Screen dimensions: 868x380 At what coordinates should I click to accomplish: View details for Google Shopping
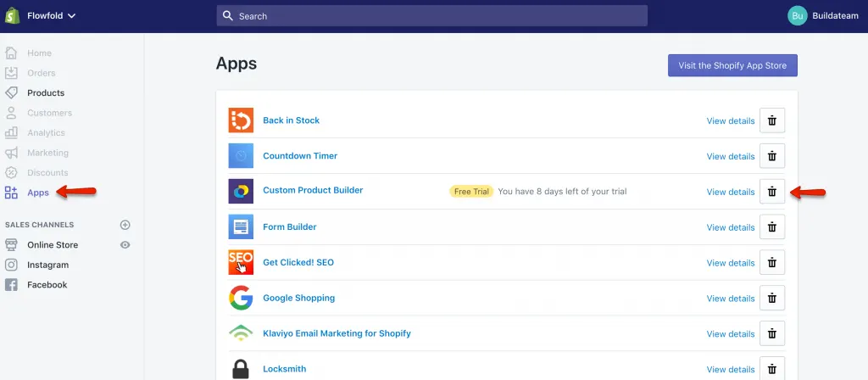click(731, 298)
